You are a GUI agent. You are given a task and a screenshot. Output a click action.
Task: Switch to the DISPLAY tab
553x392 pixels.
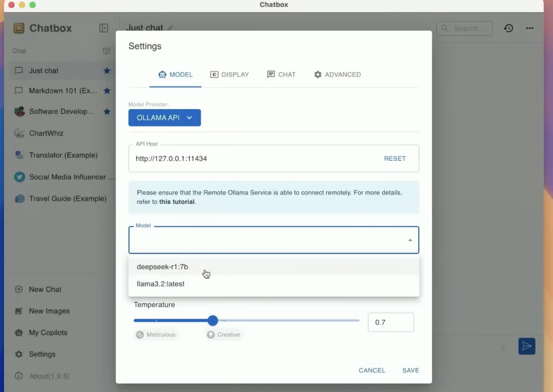[229, 74]
